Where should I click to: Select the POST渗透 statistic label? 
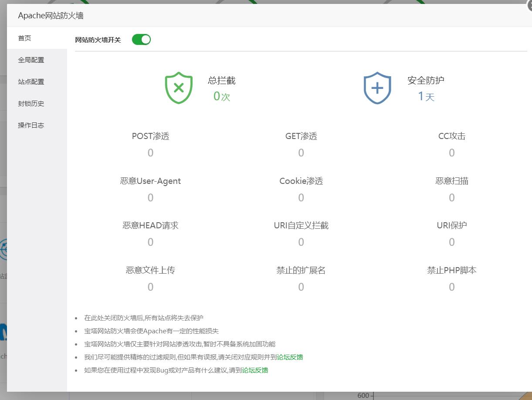(150, 136)
